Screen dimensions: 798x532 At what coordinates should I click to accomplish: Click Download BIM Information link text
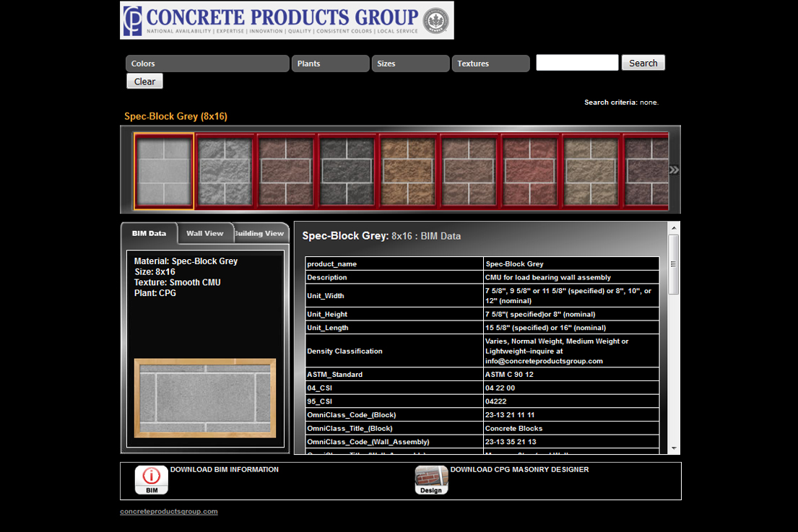(225, 469)
